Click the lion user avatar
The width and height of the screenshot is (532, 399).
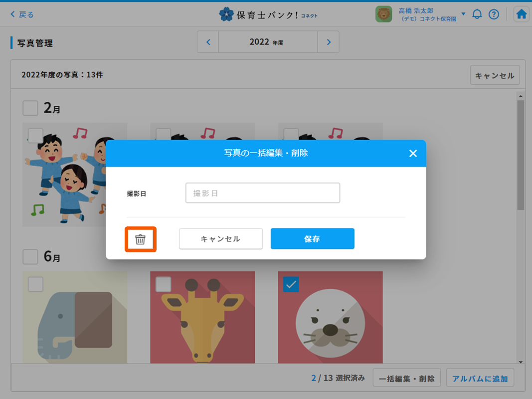[383, 14]
